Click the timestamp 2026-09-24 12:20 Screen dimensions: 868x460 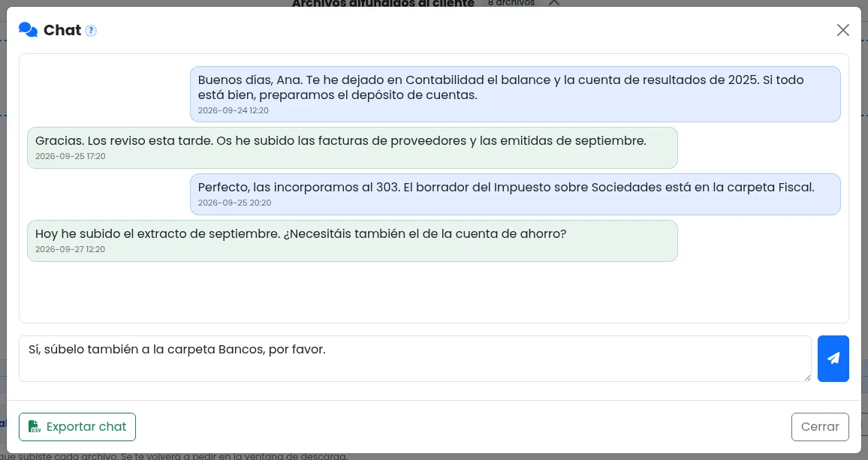pyautogui.click(x=233, y=110)
